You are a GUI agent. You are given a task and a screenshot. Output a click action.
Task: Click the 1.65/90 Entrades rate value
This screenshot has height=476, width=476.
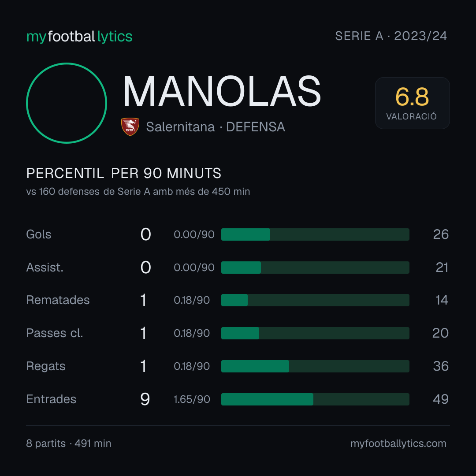click(192, 399)
